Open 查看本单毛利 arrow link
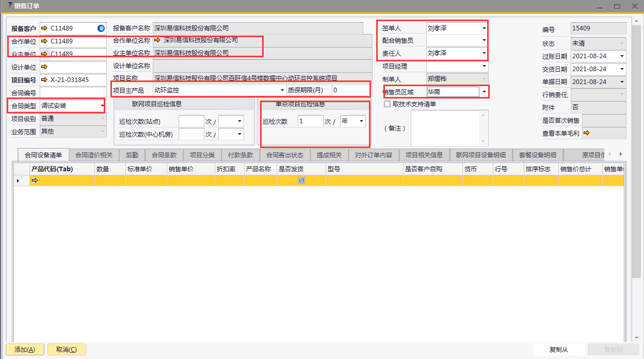The height and width of the screenshot is (359, 644). pyautogui.click(x=586, y=133)
